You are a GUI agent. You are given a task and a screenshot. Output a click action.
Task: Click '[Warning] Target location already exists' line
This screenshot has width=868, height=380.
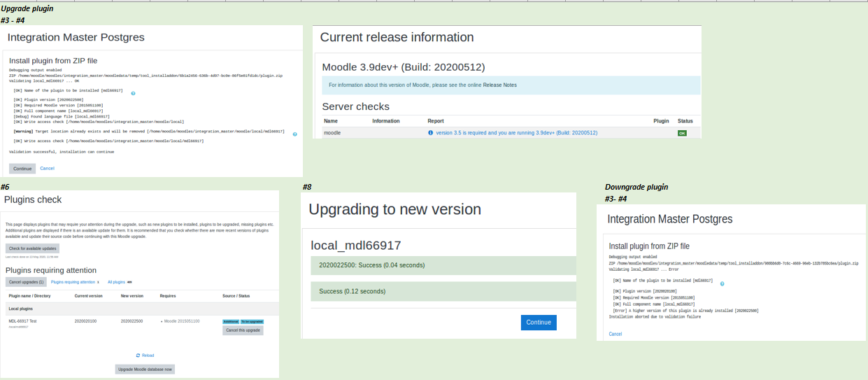point(149,132)
